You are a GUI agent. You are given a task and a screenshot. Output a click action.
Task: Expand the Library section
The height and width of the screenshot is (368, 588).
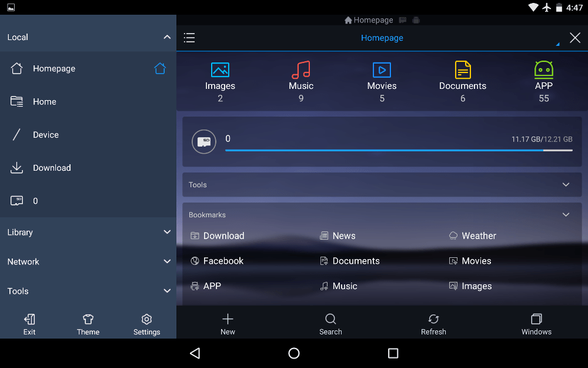(x=166, y=232)
